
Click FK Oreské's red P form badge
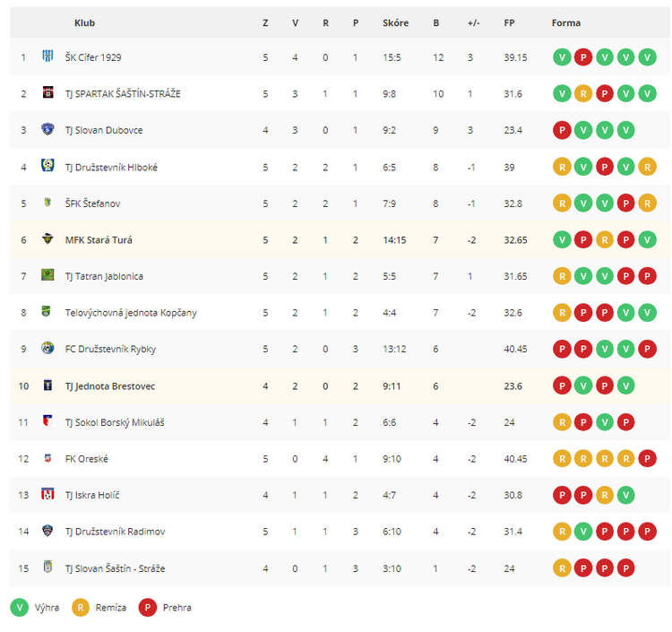coord(647,459)
